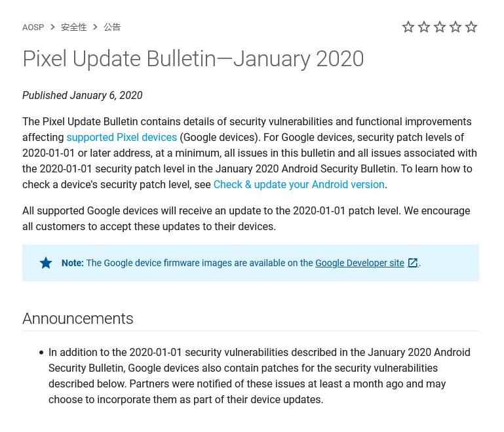
Task: Follow Check & update your Android version link
Action: [x=299, y=184]
